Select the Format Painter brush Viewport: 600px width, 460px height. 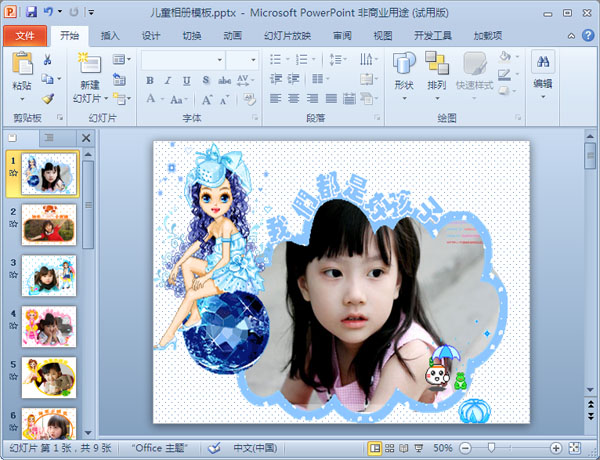tap(48, 99)
